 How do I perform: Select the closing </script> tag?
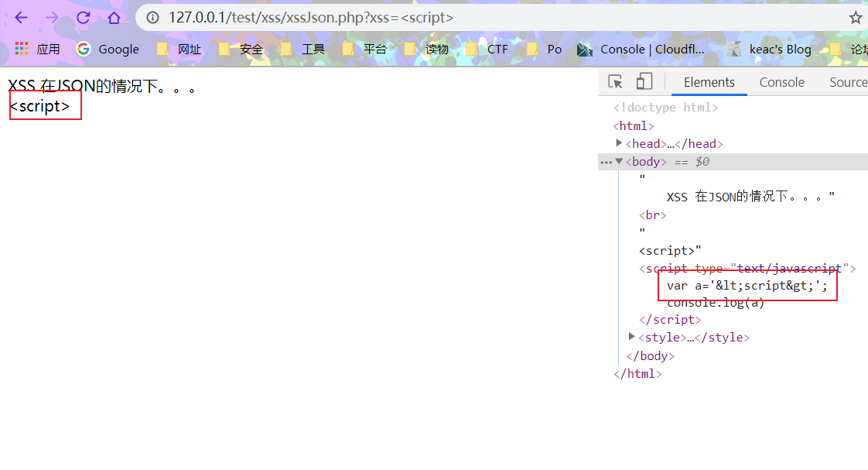click(670, 320)
